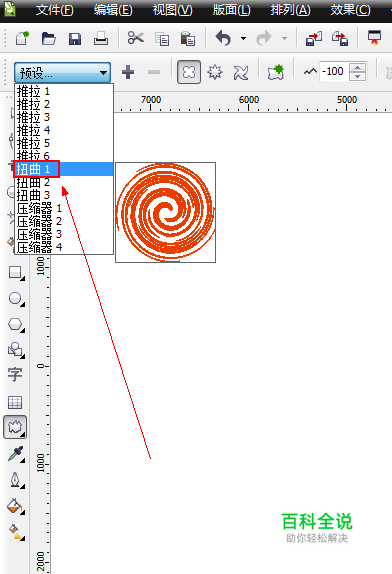Click the Paste clipboard icon
Image resolution: width=392 pixels, height=574 pixels.
tap(187, 38)
